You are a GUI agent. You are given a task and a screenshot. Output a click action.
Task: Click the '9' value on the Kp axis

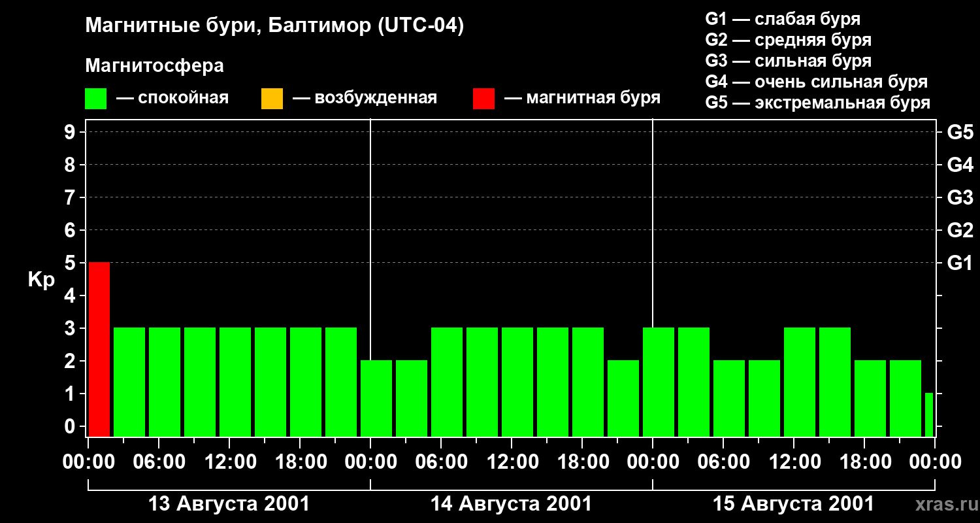point(71,132)
